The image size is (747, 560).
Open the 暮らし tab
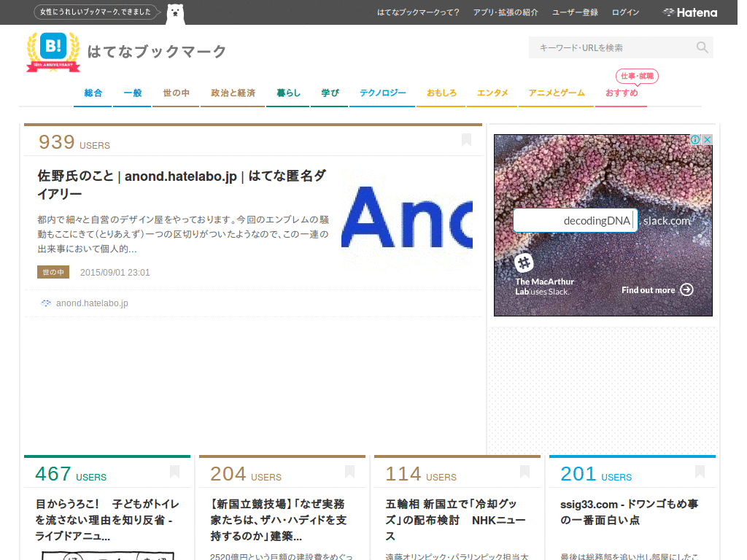click(x=288, y=93)
